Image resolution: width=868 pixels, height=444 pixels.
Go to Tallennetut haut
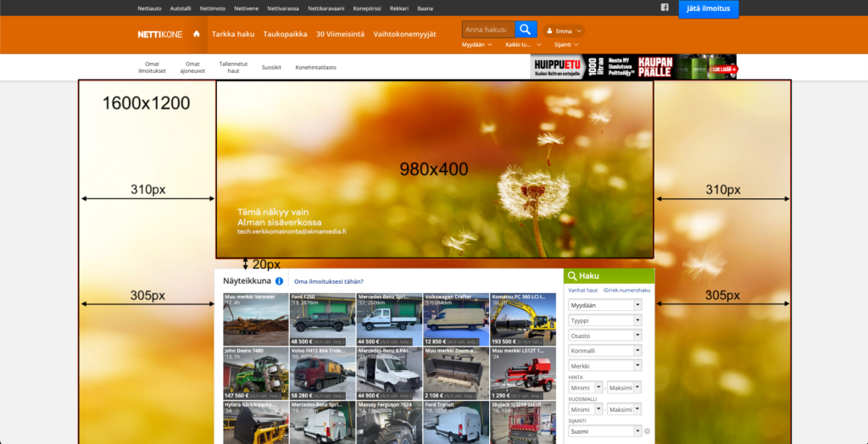233,68
